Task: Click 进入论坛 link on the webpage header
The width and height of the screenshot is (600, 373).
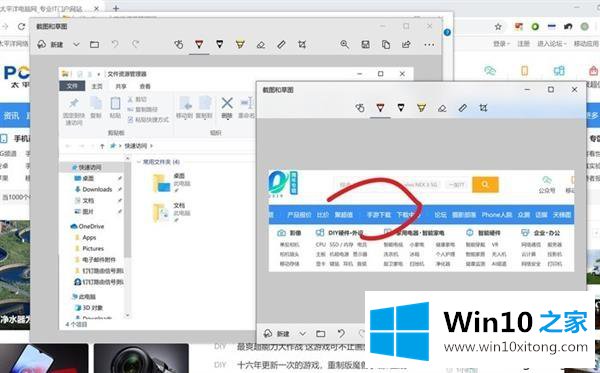Action: click(551, 44)
